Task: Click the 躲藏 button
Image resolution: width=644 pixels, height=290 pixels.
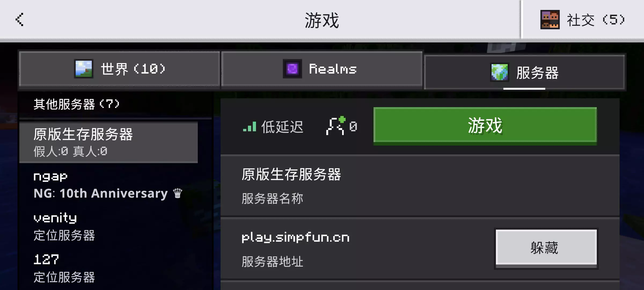Action: point(546,248)
